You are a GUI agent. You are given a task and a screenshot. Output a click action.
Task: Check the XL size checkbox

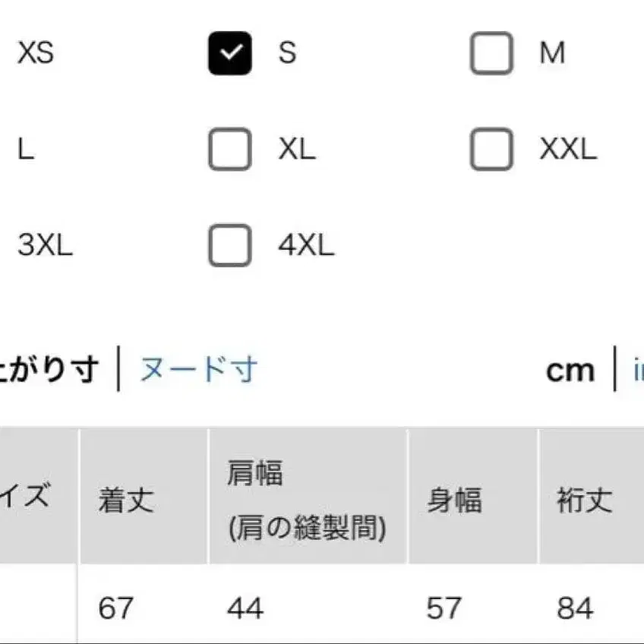[x=229, y=150]
